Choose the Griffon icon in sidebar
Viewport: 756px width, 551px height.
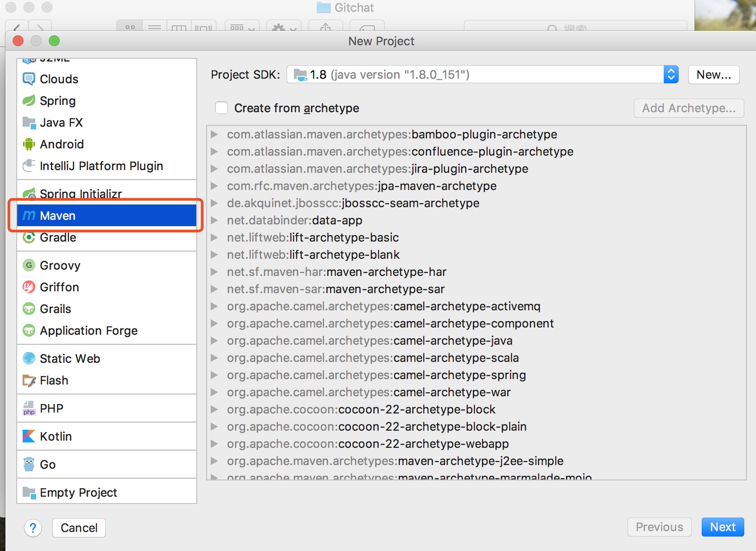(29, 287)
